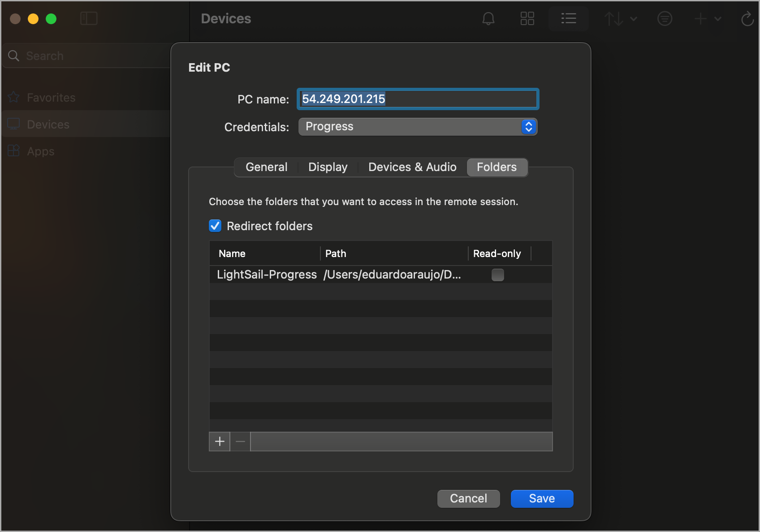Add a redirected folder with plus button
The width and height of the screenshot is (760, 532).
[220, 442]
